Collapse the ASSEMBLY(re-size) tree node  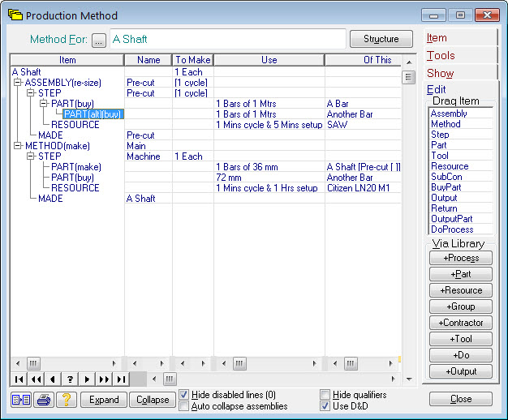point(18,83)
